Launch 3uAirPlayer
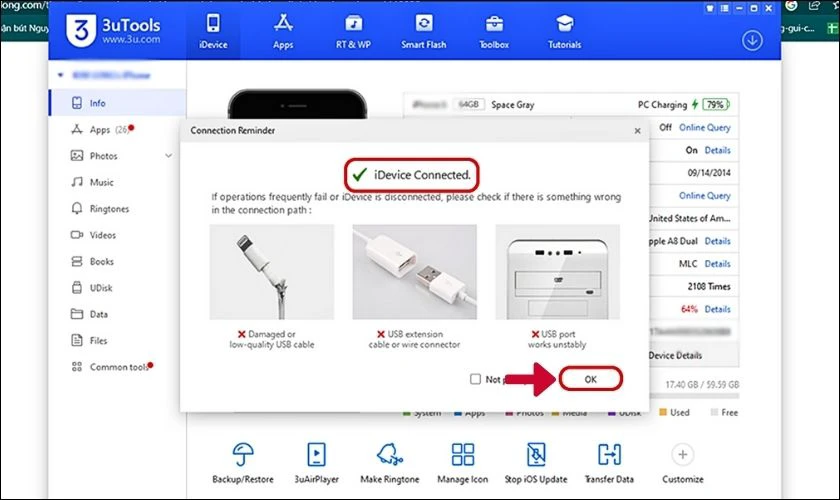 [x=316, y=463]
